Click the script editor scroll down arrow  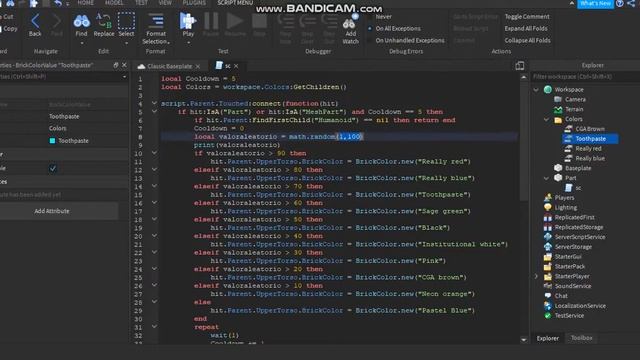click(524, 340)
